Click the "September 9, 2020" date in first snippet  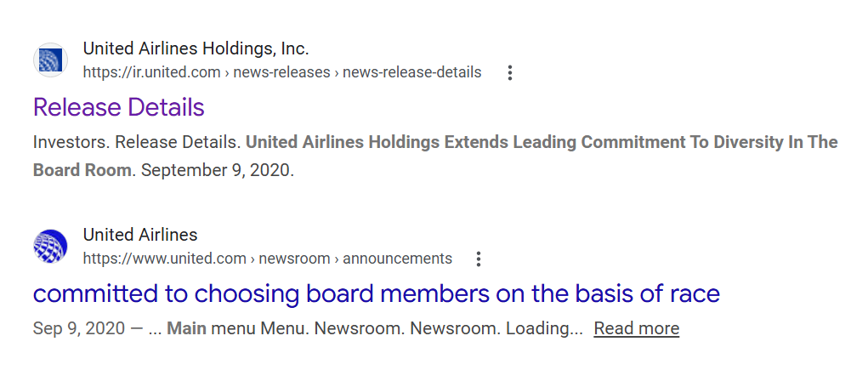pos(217,170)
